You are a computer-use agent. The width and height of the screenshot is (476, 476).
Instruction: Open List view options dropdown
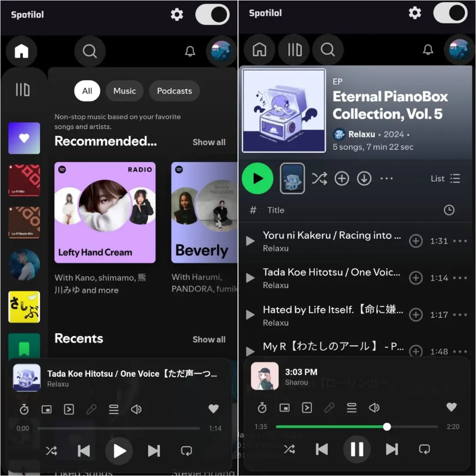(445, 178)
